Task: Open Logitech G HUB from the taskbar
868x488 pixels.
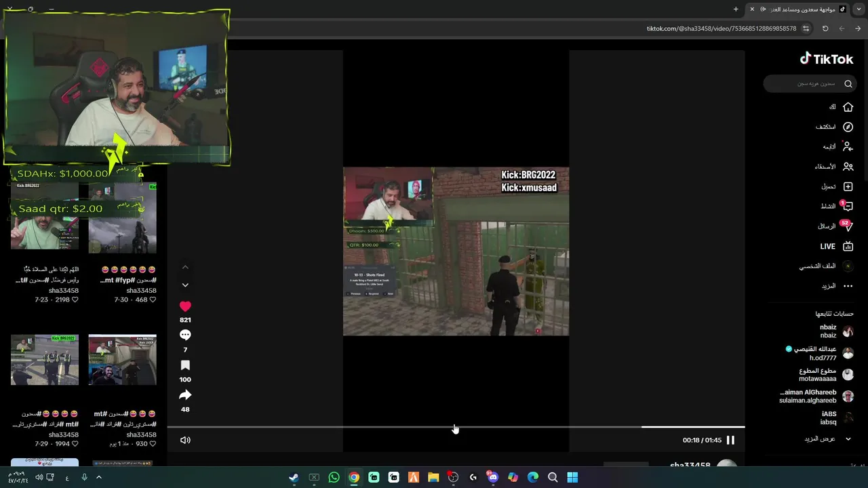Action: (x=473, y=477)
